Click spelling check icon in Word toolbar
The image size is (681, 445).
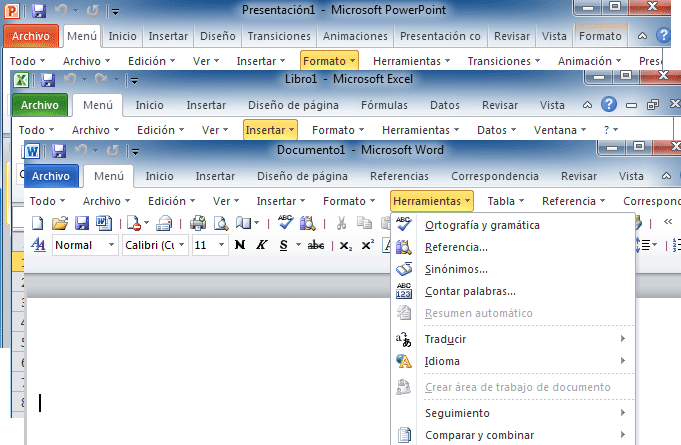pos(285,222)
